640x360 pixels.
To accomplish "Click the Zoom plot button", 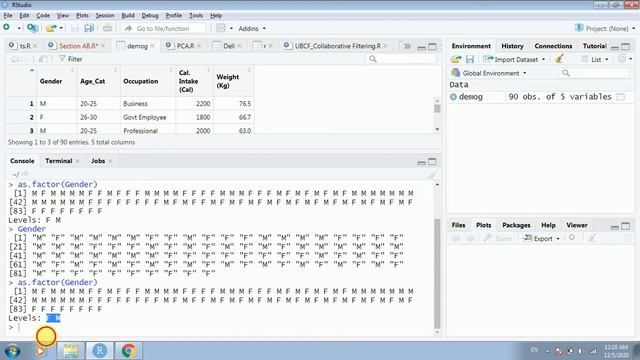I will [497, 238].
